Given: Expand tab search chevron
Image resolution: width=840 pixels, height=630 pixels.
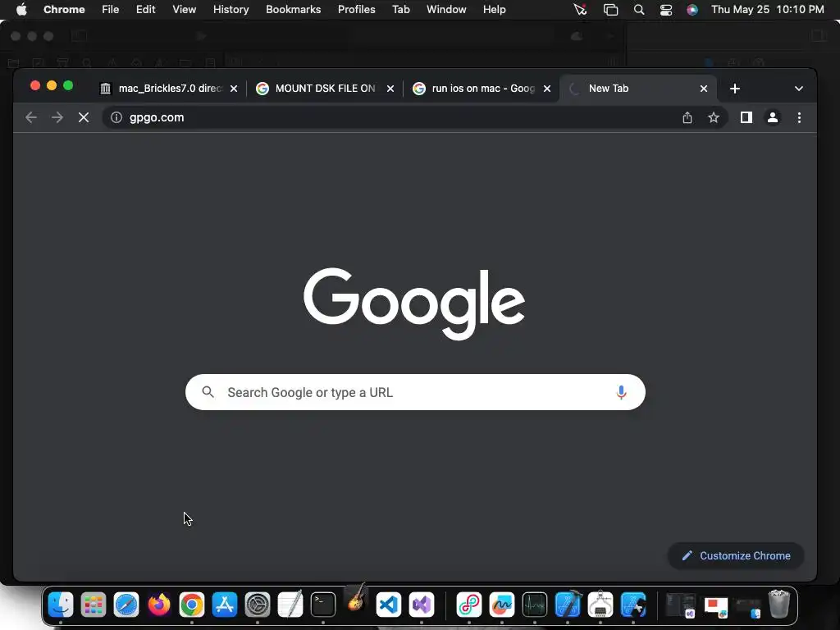Looking at the screenshot, I should (799, 89).
